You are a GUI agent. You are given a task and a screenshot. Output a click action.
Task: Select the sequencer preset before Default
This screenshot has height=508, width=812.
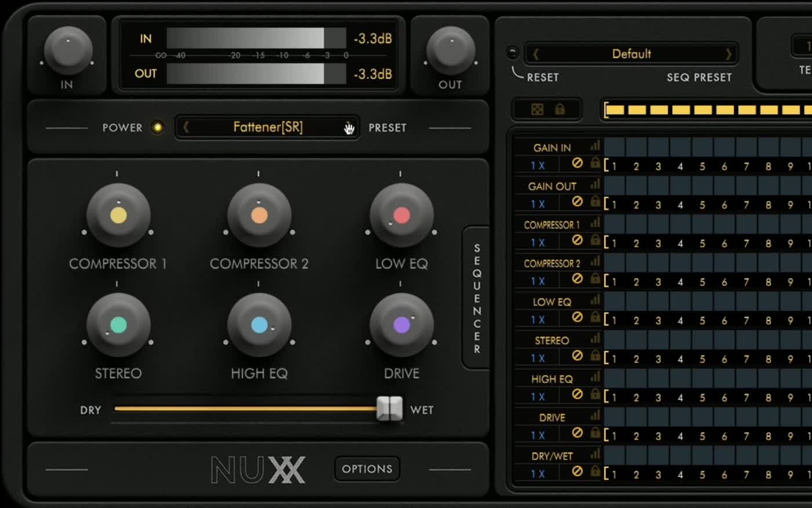536,54
